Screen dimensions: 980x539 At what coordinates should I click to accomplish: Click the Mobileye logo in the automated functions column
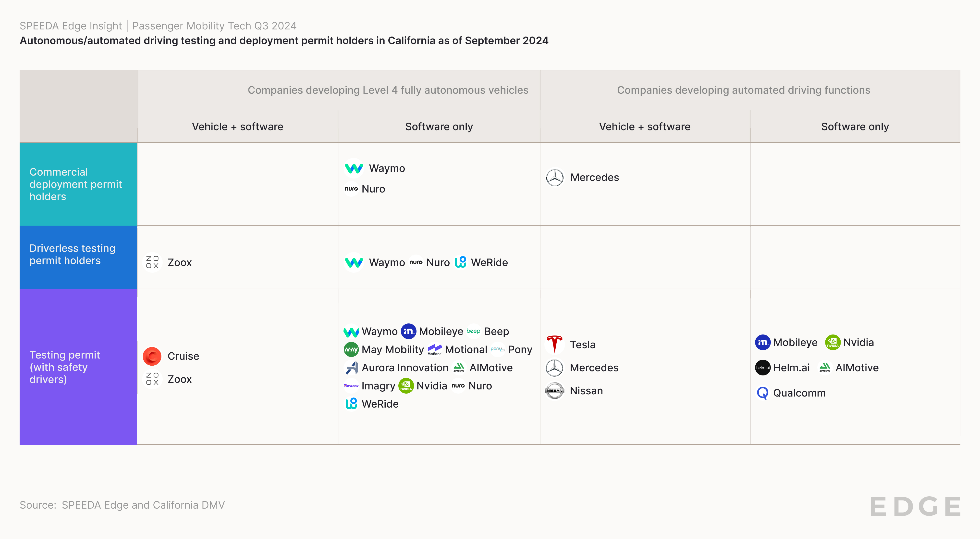(763, 343)
